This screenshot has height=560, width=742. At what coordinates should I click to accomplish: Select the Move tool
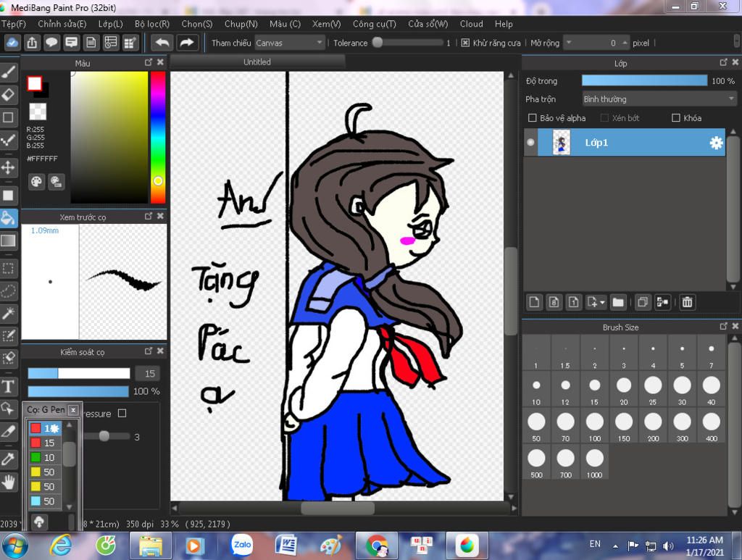[9, 167]
